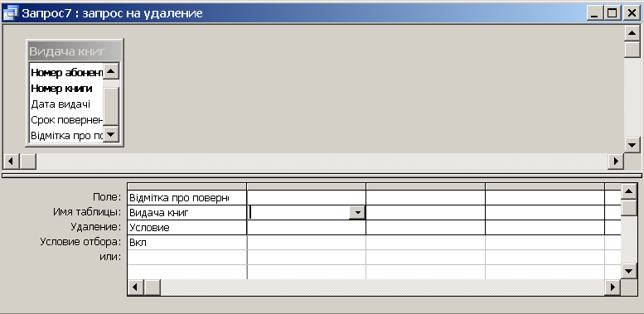Select the 'Відмітка про повернення' field in table list

click(66, 135)
